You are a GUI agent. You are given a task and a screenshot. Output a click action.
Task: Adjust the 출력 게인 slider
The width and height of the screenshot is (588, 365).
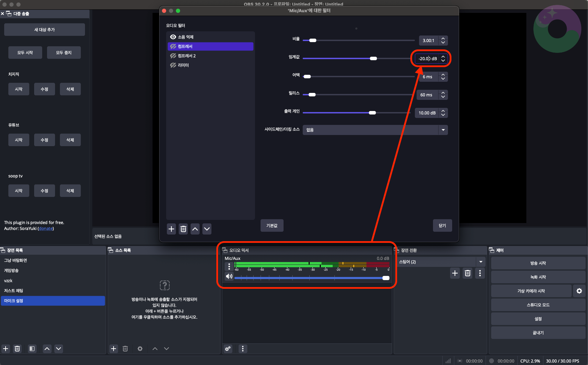coord(357,113)
